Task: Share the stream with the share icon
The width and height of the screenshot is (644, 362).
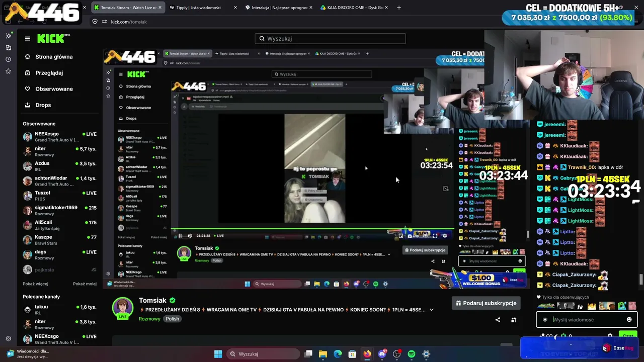Action: (x=498, y=320)
